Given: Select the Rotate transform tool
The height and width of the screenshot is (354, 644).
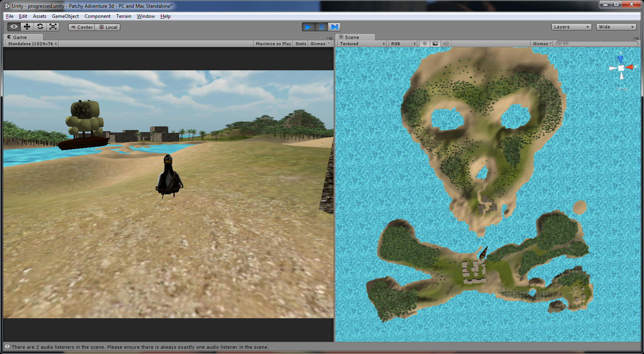Looking at the screenshot, I should tap(40, 27).
